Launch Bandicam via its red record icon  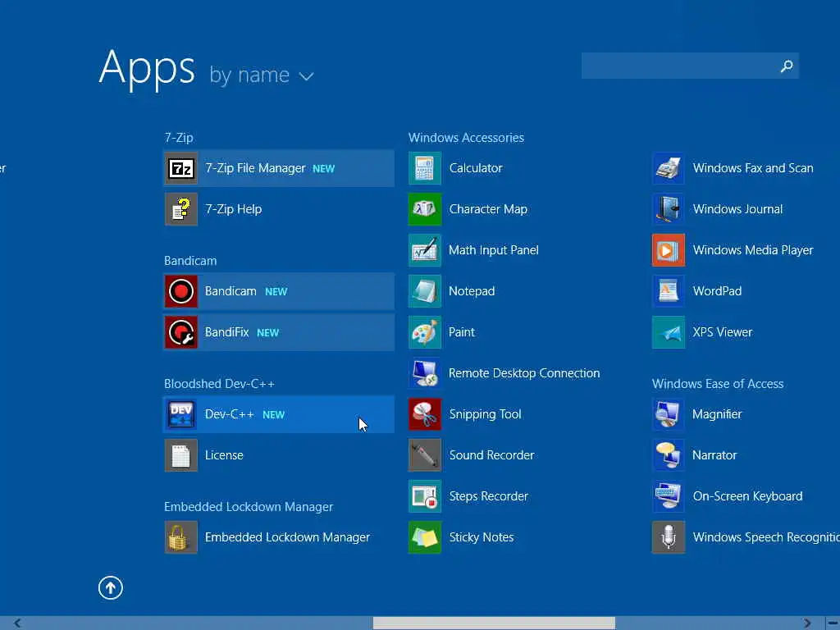point(181,291)
